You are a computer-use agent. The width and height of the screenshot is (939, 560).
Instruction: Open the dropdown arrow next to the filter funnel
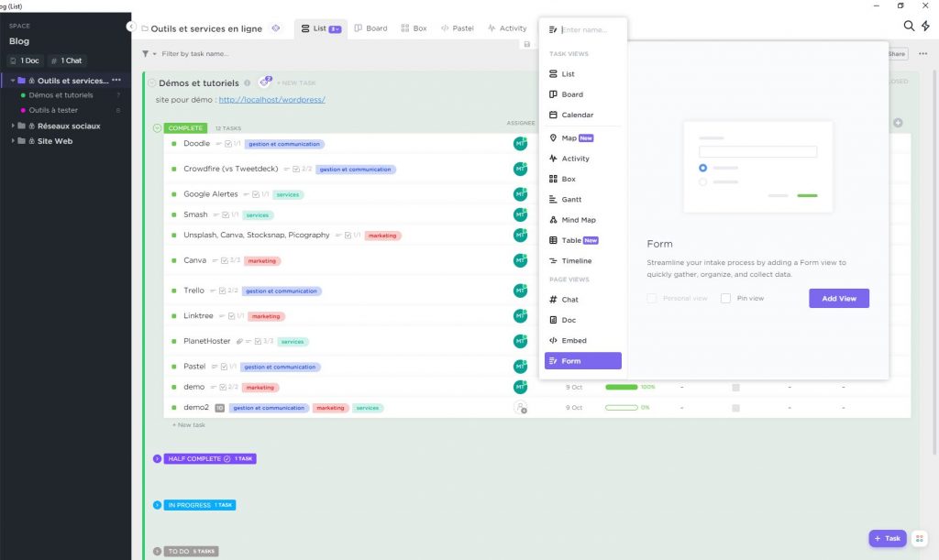154,54
